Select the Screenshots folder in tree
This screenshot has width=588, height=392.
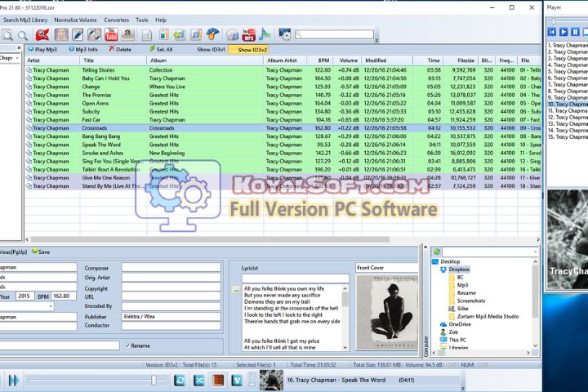[x=471, y=301]
